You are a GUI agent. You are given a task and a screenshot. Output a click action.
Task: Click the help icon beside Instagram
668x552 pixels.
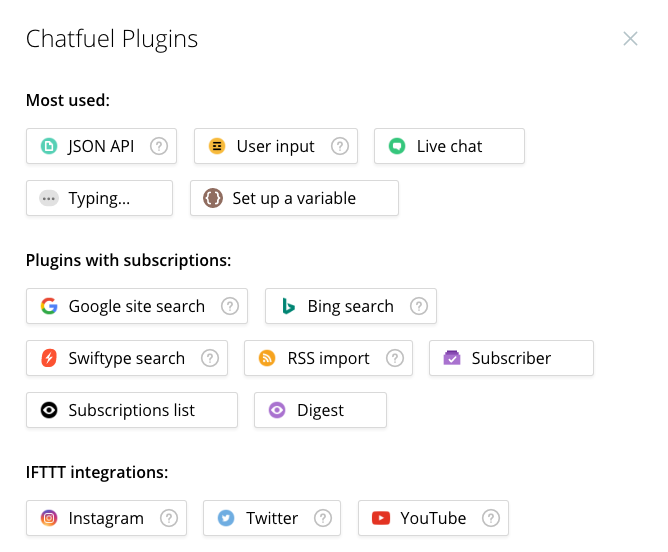pos(168,518)
